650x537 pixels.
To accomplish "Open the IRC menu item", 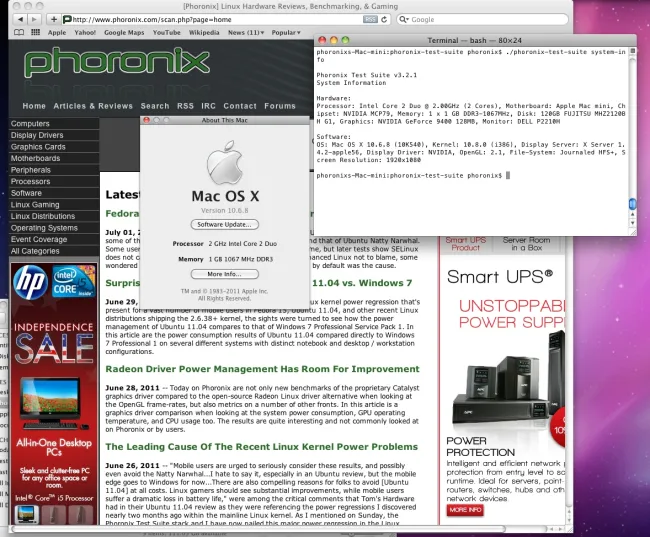I will click(x=209, y=106).
